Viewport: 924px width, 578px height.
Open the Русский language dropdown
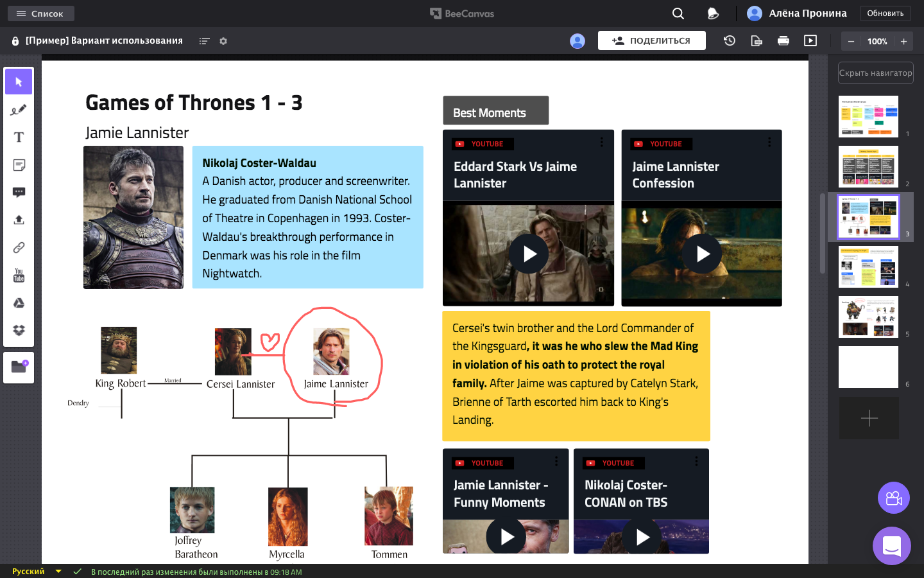point(37,571)
